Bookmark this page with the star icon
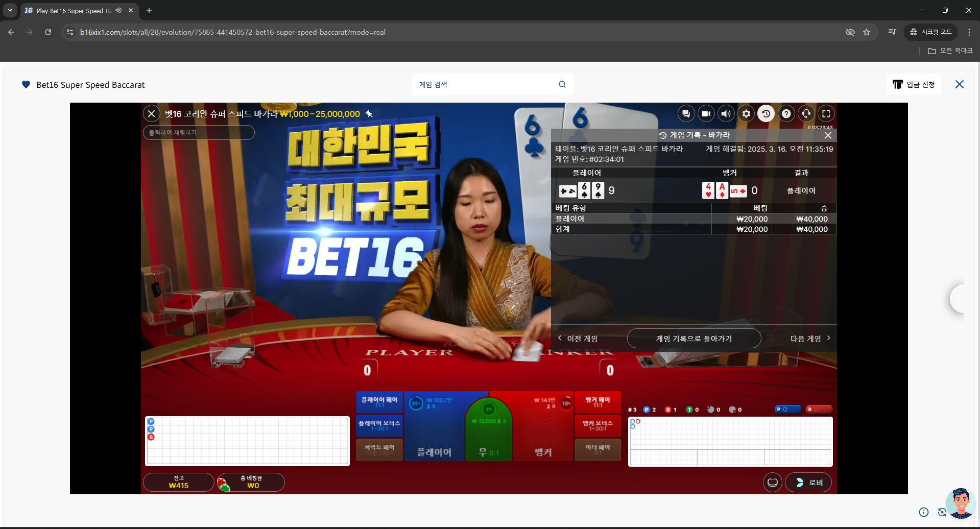 [x=867, y=32]
